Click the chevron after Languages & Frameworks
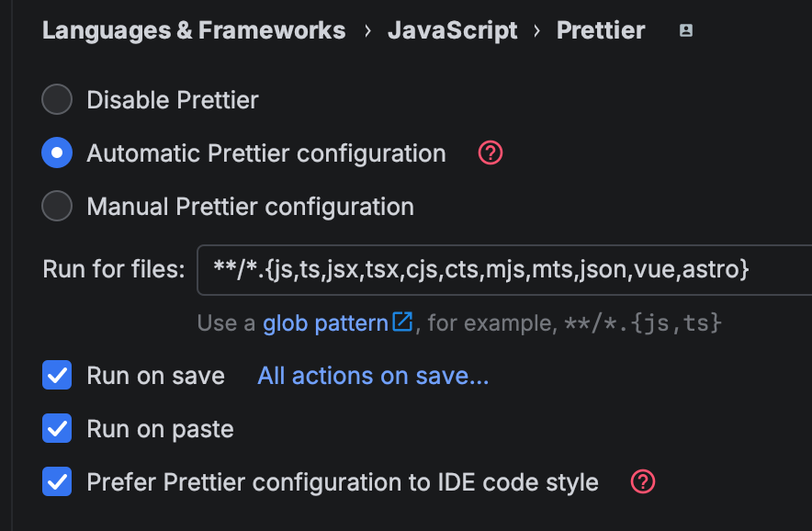 [x=367, y=31]
